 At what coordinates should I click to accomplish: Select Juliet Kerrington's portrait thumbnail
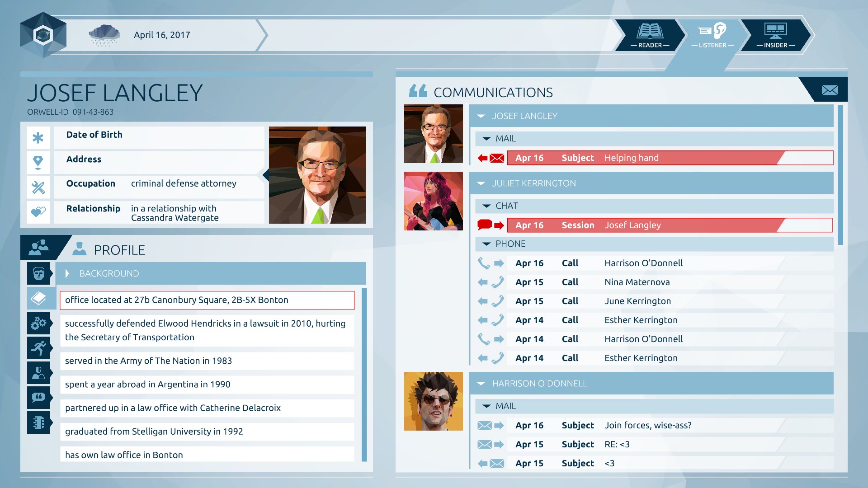pyautogui.click(x=434, y=201)
